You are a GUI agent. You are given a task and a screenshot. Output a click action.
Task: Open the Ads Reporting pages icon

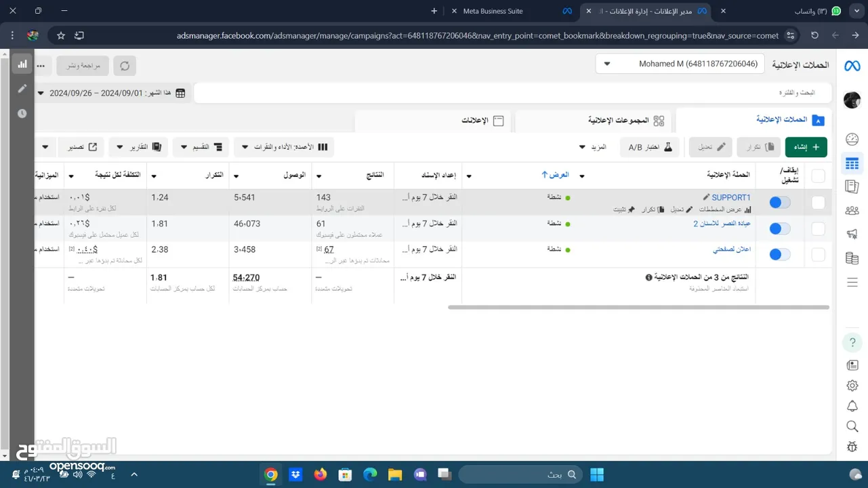852,186
